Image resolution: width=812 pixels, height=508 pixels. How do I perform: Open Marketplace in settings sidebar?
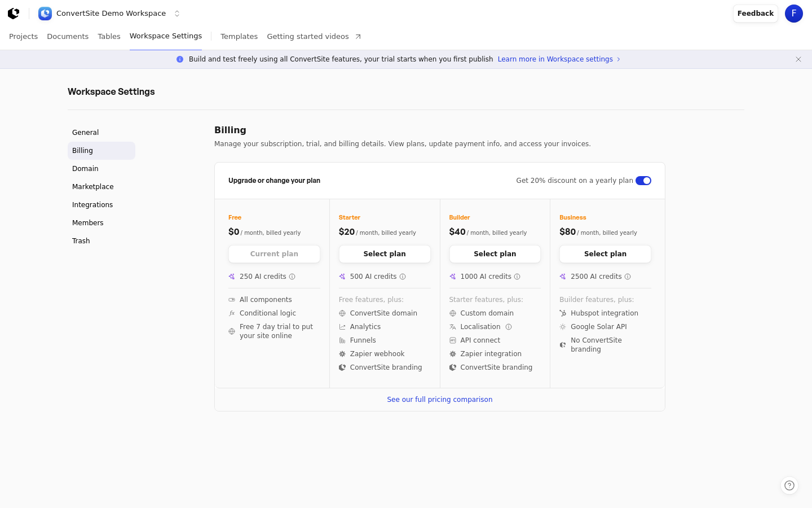click(x=101, y=187)
